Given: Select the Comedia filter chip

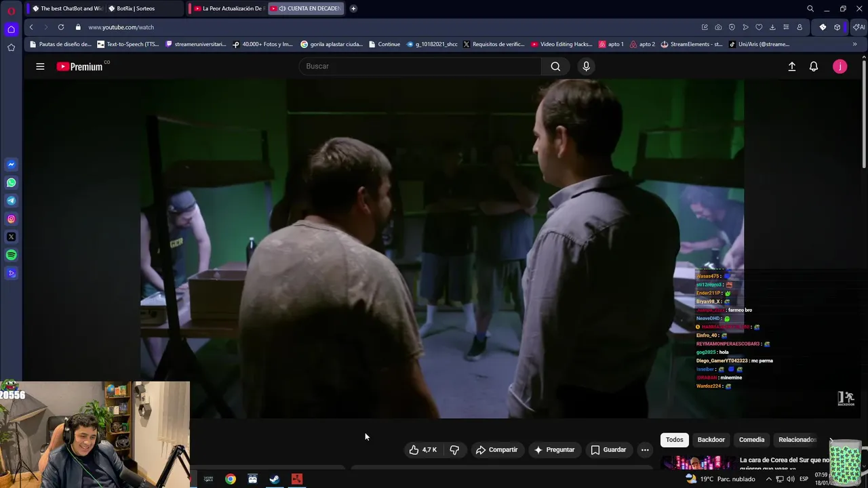Looking at the screenshot, I should point(751,440).
